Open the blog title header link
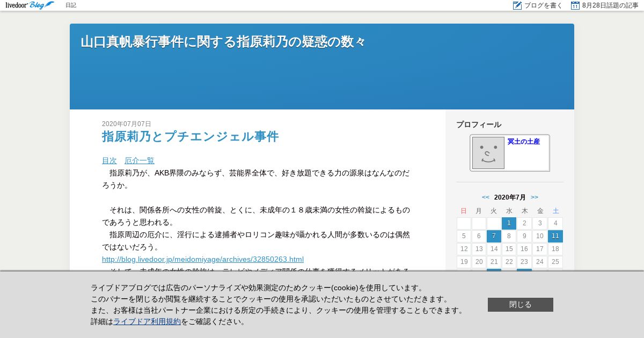 pyautogui.click(x=223, y=42)
